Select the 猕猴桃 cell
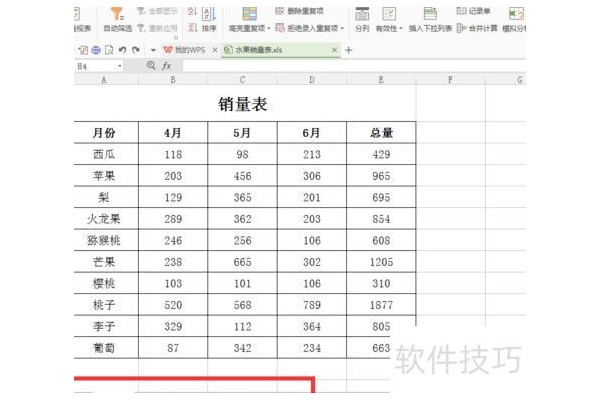 point(106,240)
